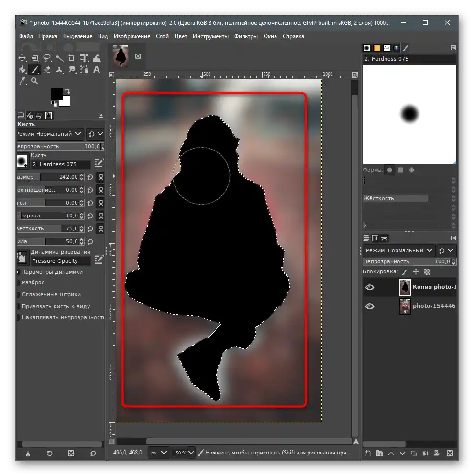Edit the 2. Hardness 075 brush button
This screenshot has width=474, height=476.
(x=99, y=163)
